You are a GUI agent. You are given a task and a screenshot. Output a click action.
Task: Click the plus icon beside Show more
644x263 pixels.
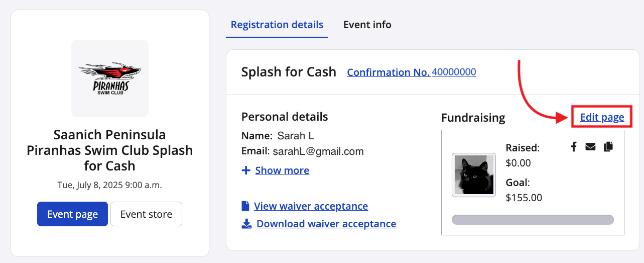(x=246, y=170)
